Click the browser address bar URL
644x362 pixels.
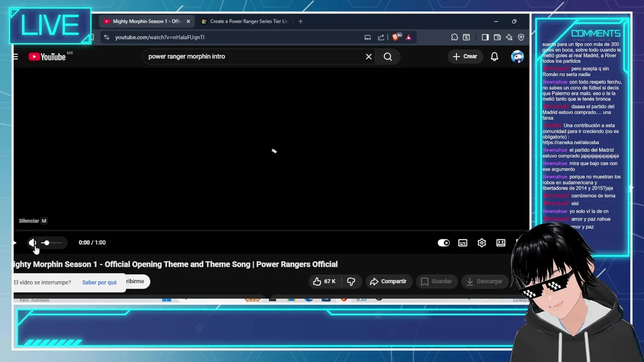click(x=159, y=37)
